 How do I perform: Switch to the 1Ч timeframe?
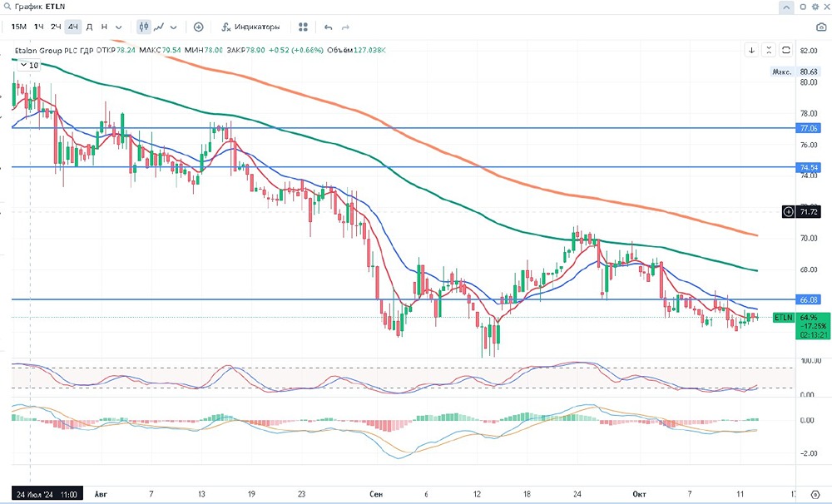coord(39,27)
